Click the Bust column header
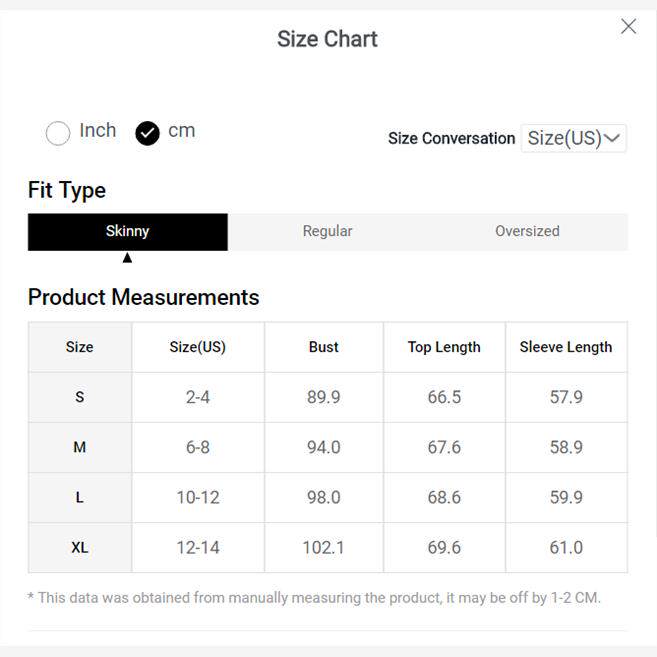Image resolution: width=657 pixels, height=657 pixels. pyautogui.click(x=323, y=347)
